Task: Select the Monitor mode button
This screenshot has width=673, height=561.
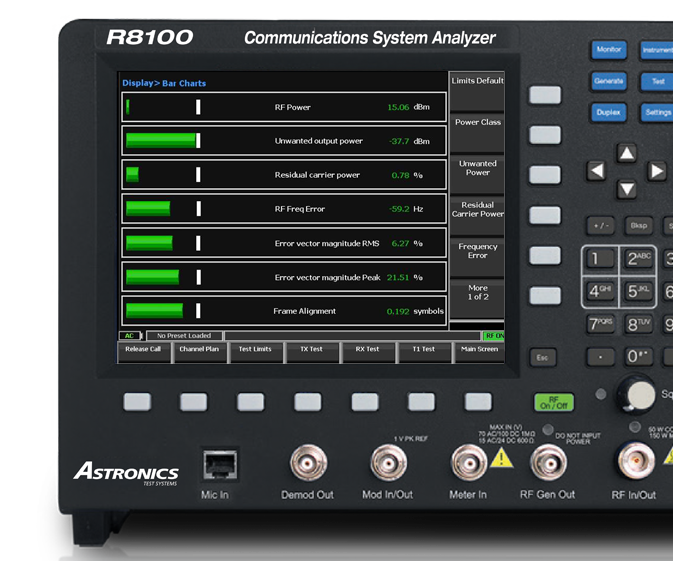Action: point(608,49)
